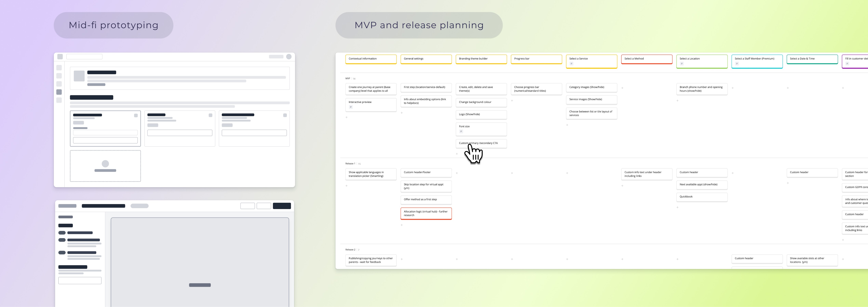Collapse the MVP release row label
The width and height of the screenshot is (868, 307).
[x=347, y=78]
